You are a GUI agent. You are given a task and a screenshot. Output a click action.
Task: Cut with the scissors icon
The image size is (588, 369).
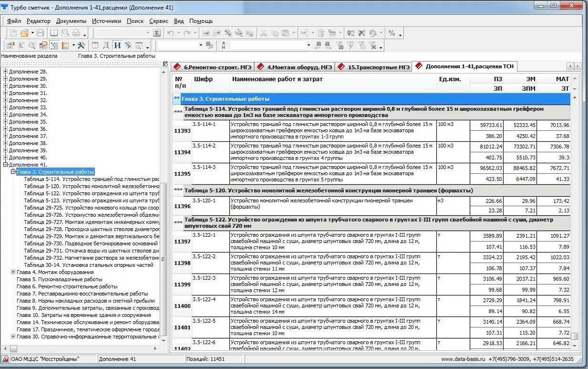tap(263, 33)
